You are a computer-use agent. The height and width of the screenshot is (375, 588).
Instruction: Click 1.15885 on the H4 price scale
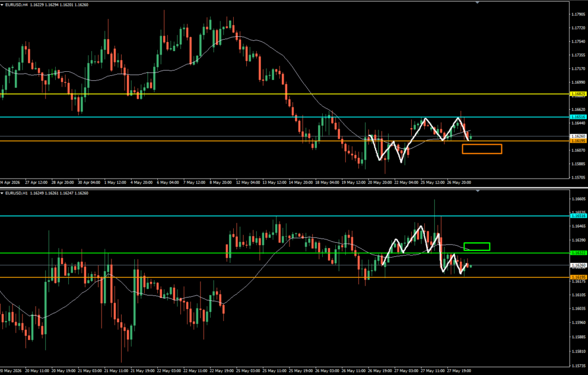click(x=578, y=164)
